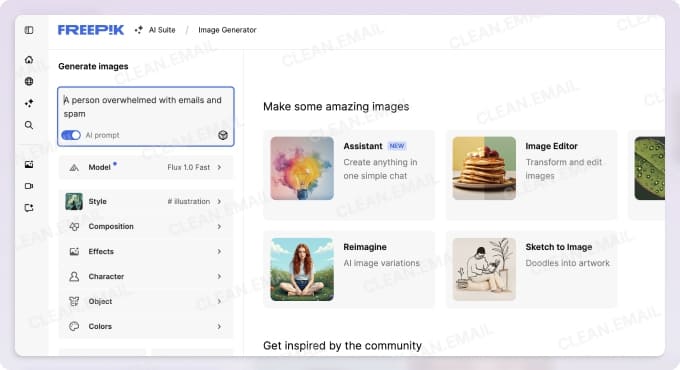Expand the Colors row chevron
The width and height of the screenshot is (680, 370).
pos(219,326)
